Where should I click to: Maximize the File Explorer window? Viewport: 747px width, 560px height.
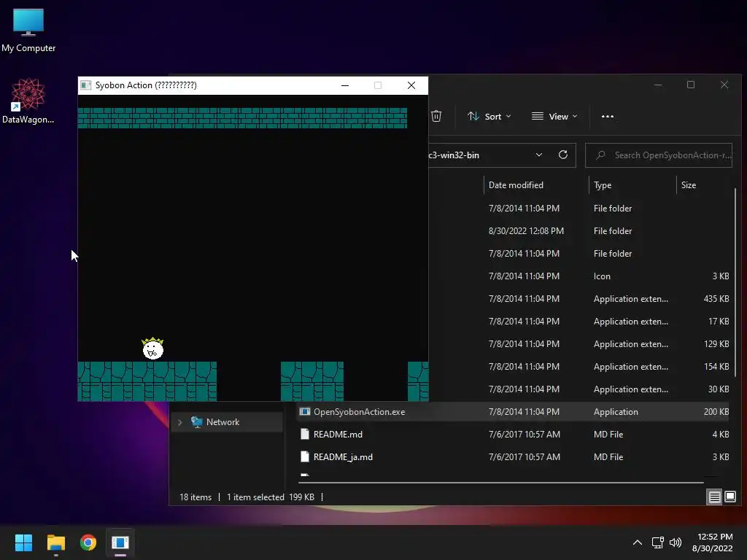pyautogui.click(x=691, y=85)
